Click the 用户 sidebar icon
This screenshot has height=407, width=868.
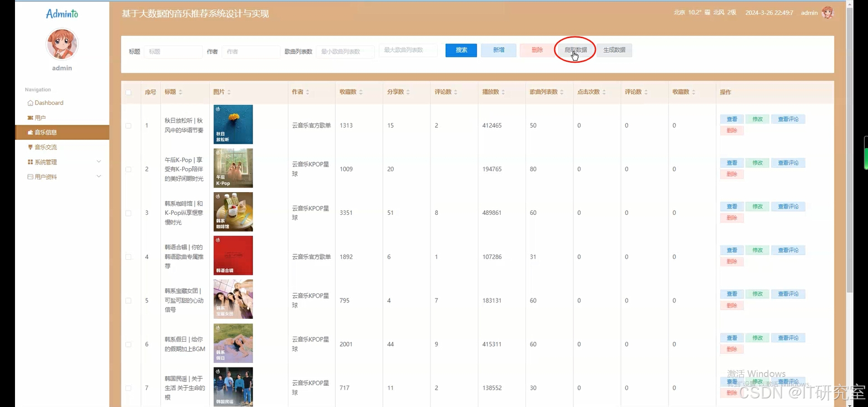click(x=30, y=118)
